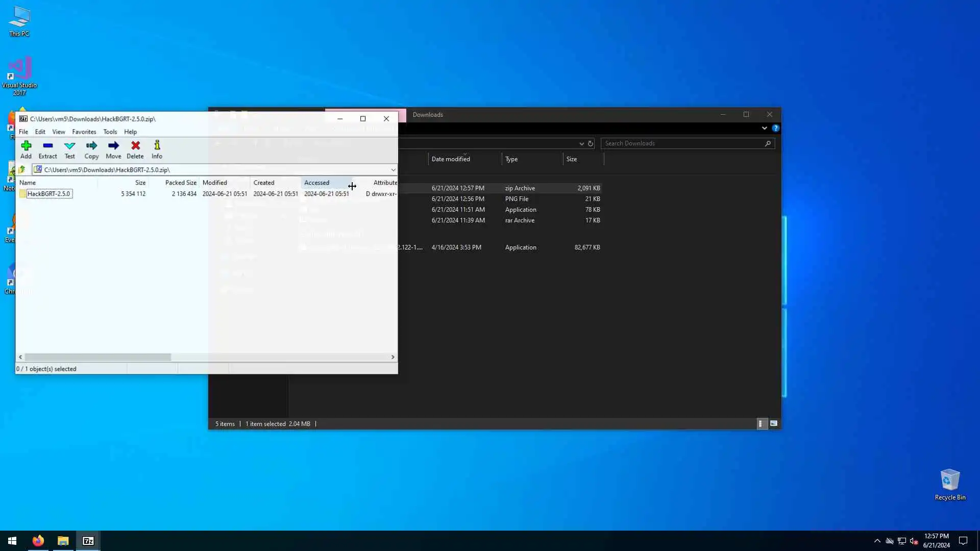The image size is (980, 551).
Task: Open the Favorites menu
Action: point(84,132)
